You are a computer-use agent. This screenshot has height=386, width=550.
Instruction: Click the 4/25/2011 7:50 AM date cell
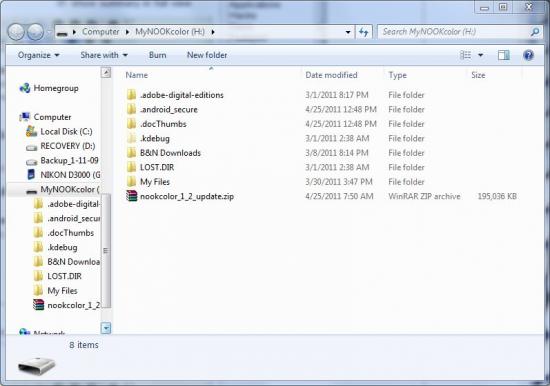(339, 196)
